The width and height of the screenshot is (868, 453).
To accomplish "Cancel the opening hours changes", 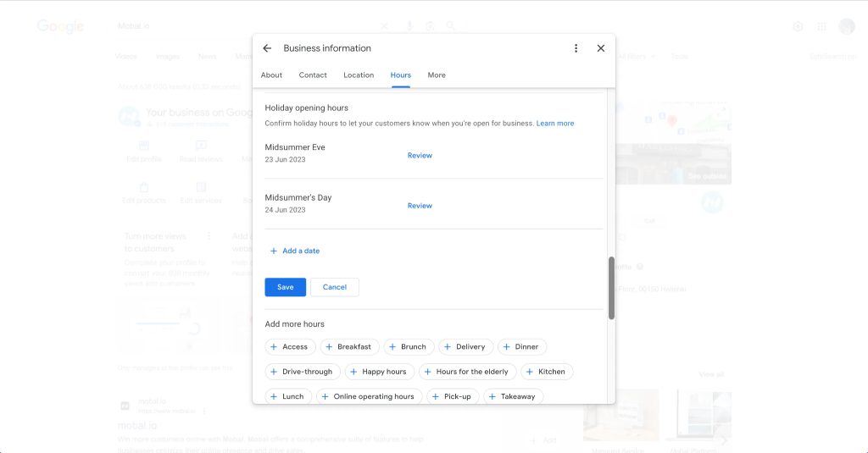I will point(334,287).
